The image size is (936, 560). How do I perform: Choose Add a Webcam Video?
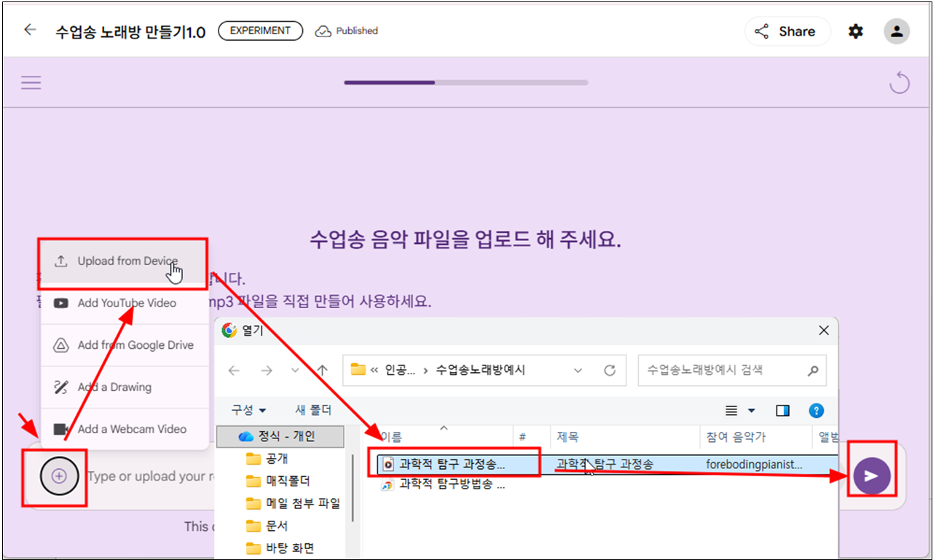(x=126, y=429)
